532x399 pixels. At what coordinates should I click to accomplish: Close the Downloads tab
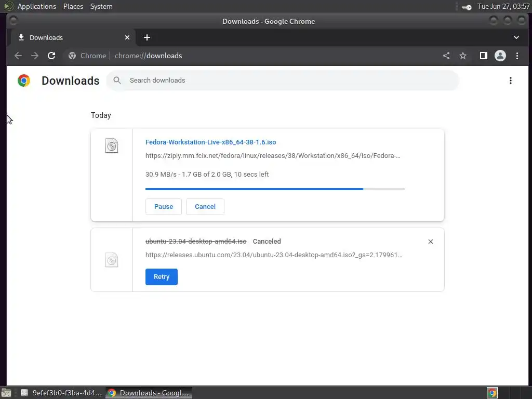[x=127, y=37]
